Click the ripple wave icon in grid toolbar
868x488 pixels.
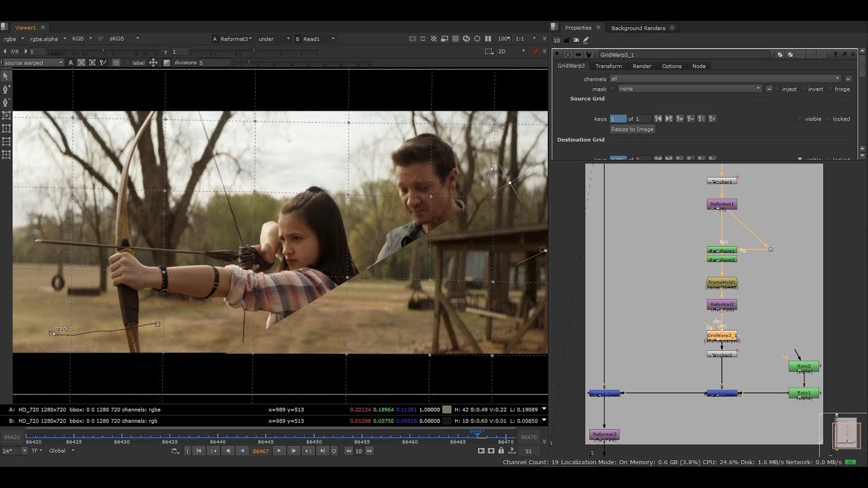click(x=115, y=62)
